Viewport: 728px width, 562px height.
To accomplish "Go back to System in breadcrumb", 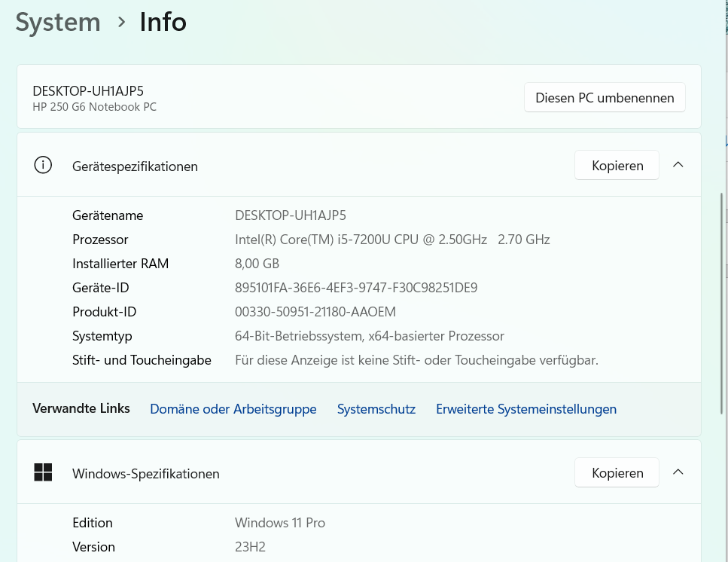I will 58,22.
